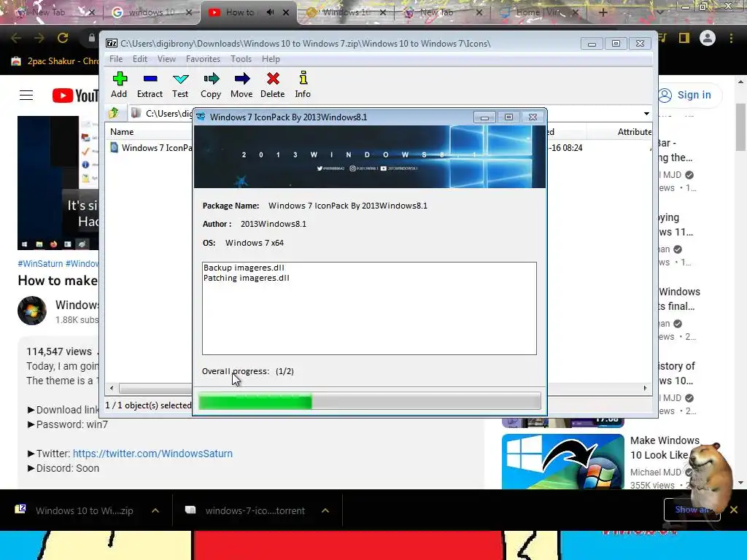747x560 pixels.
Task: Open the 'Make Windows 10 Look Like' video
Action: [665, 448]
